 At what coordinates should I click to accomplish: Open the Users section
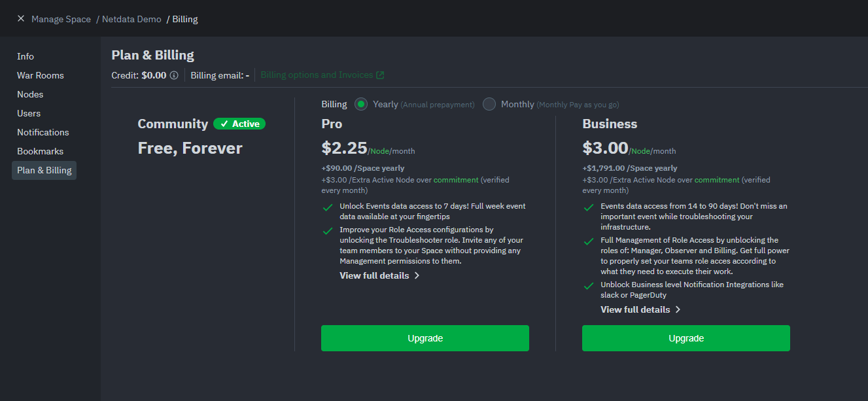click(29, 113)
